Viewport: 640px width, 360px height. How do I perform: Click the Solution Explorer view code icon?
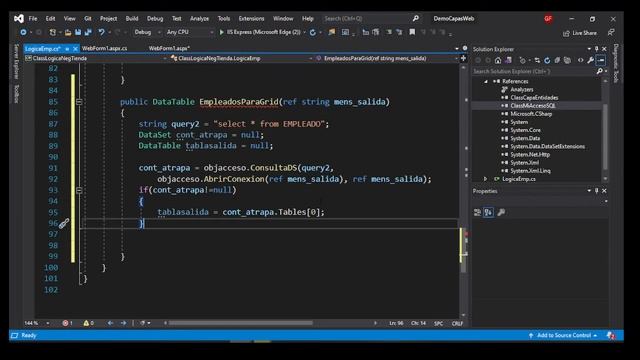pyautogui.click(x=580, y=60)
